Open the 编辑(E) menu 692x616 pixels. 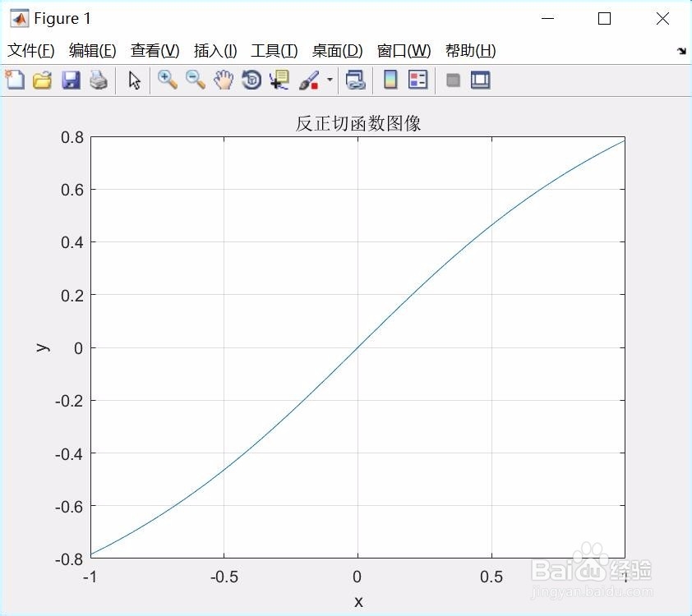[93, 51]
